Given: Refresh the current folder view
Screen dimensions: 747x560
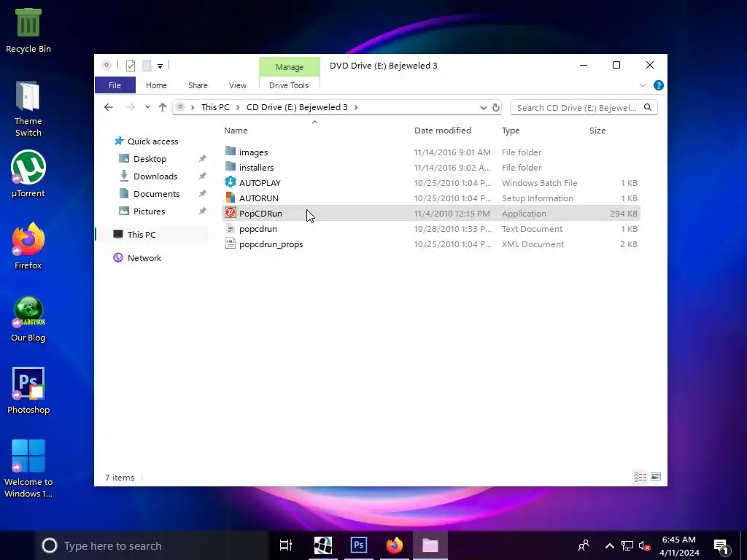Looking at the screenshot, I should [x=496, y=107].
